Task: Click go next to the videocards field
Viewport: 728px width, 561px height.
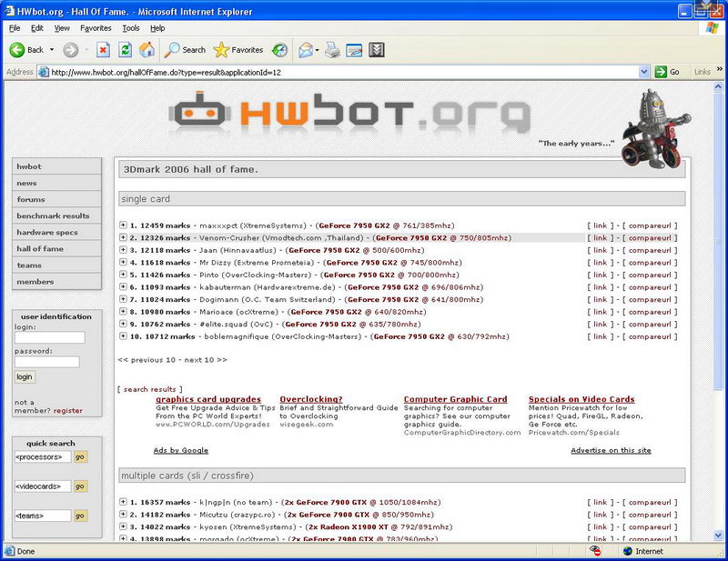Action: pos(80,486)
